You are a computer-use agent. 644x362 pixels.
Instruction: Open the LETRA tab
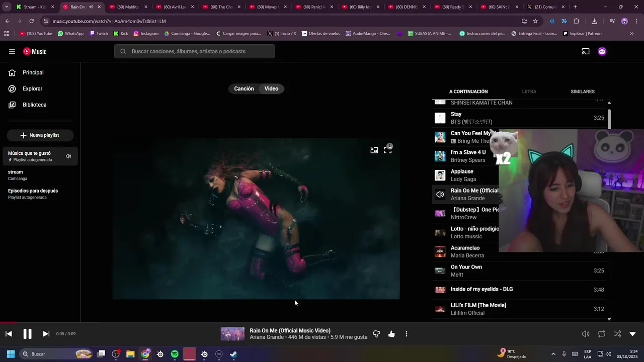pos(529,92)
